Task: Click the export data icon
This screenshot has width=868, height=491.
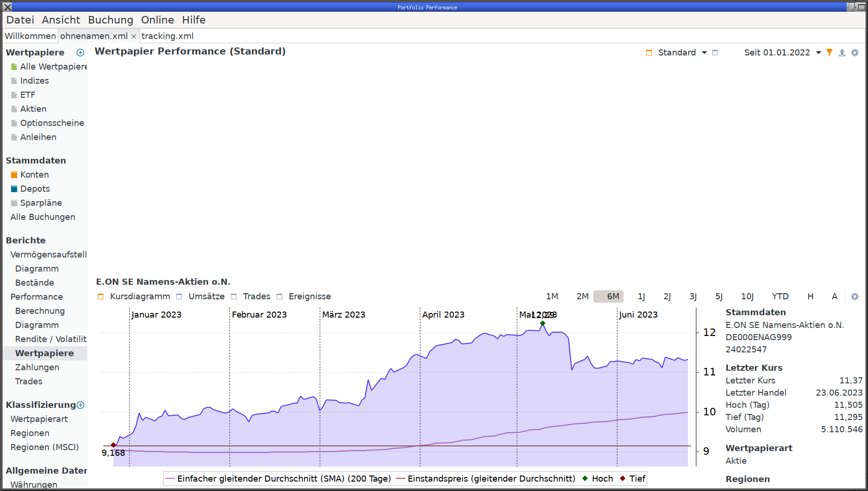Action: tap(842, 53)
